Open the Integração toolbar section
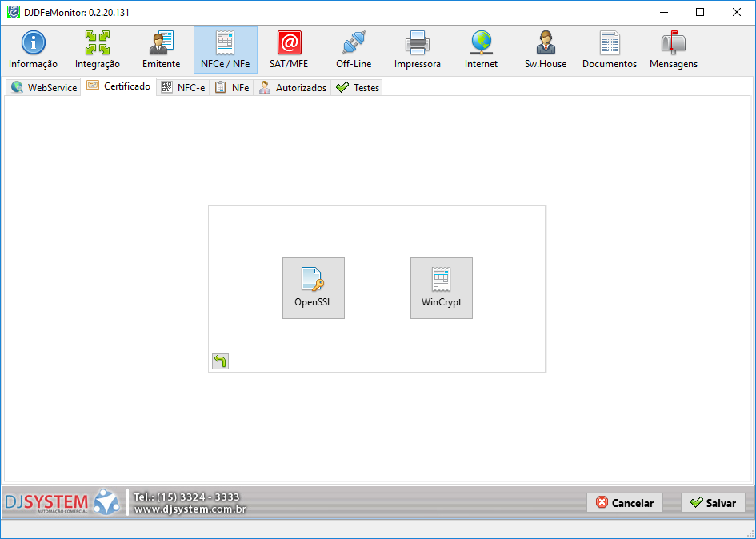 [x=97, y=50]
